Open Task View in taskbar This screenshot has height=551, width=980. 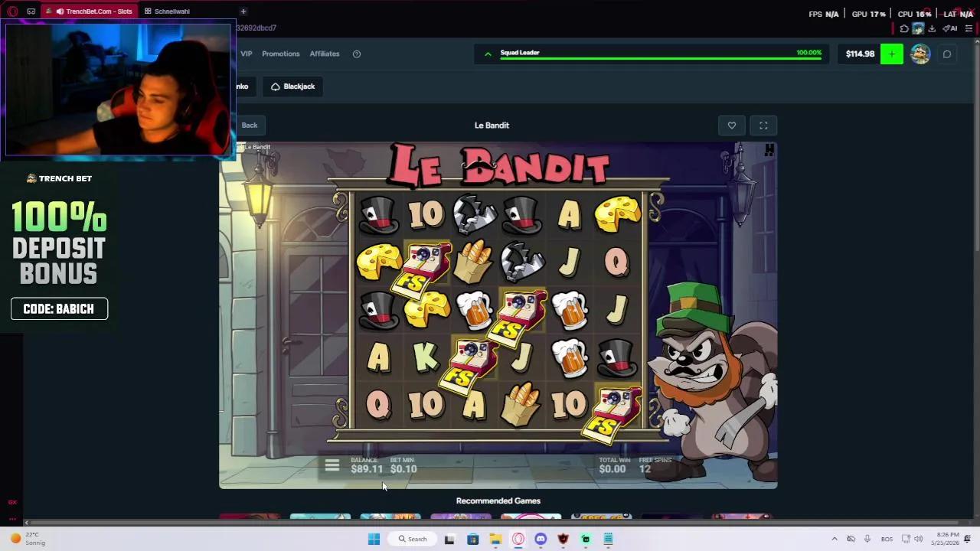click(x=449, y=539)
